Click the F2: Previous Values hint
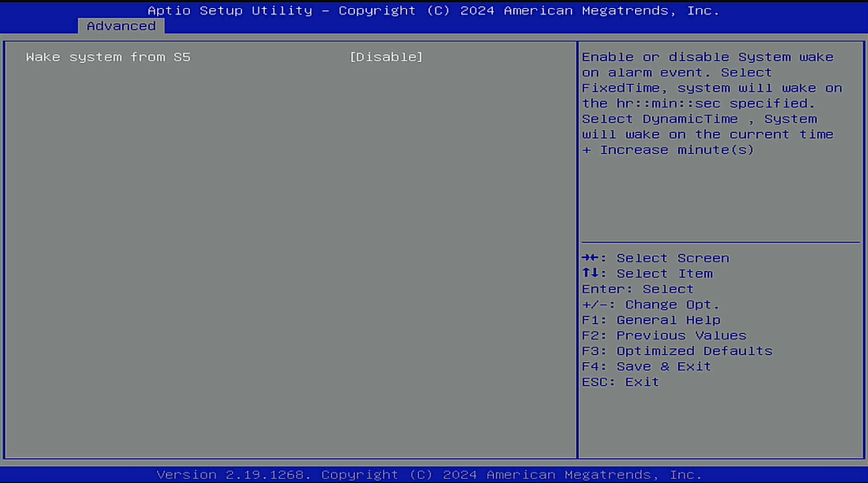The height and width of the screenshot is (483, 868). point(664,336)
